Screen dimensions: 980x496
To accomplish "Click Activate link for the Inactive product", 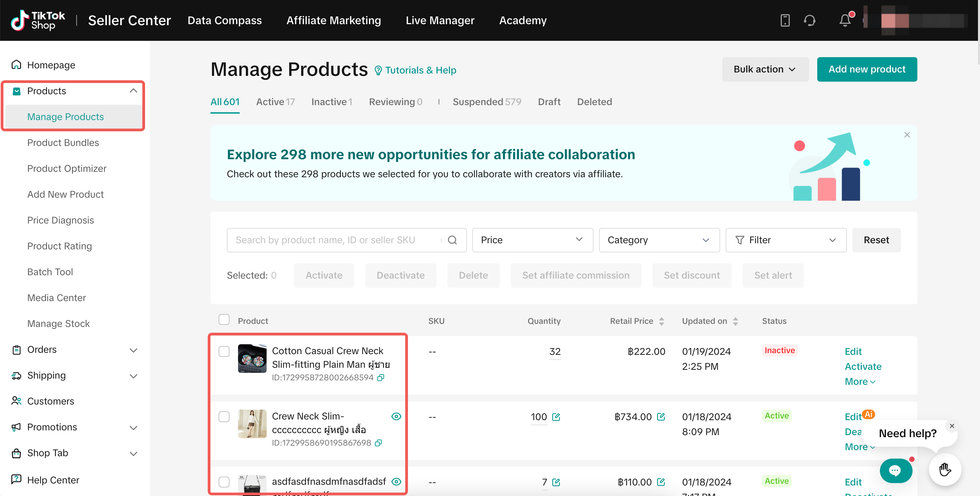I will 863,366.
